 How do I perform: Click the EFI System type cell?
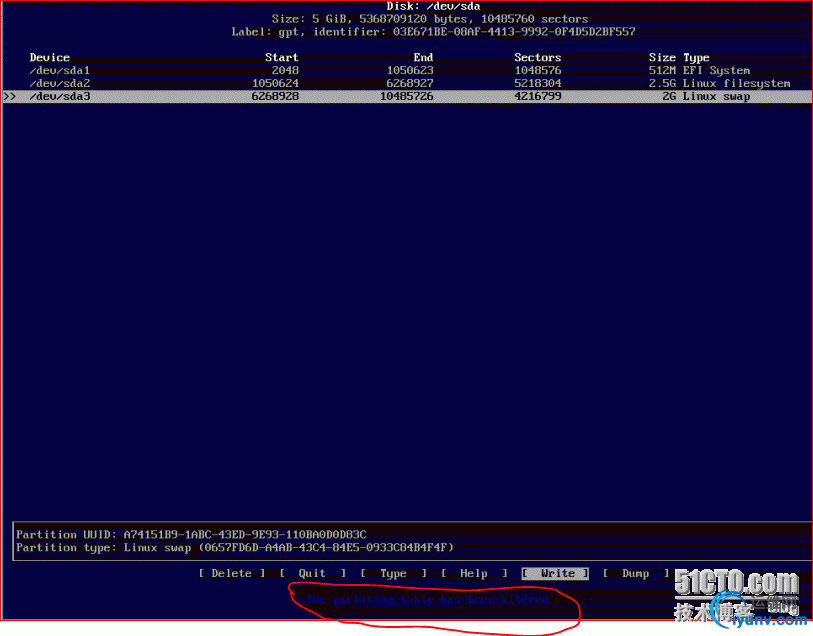click(x=716, y=70)
